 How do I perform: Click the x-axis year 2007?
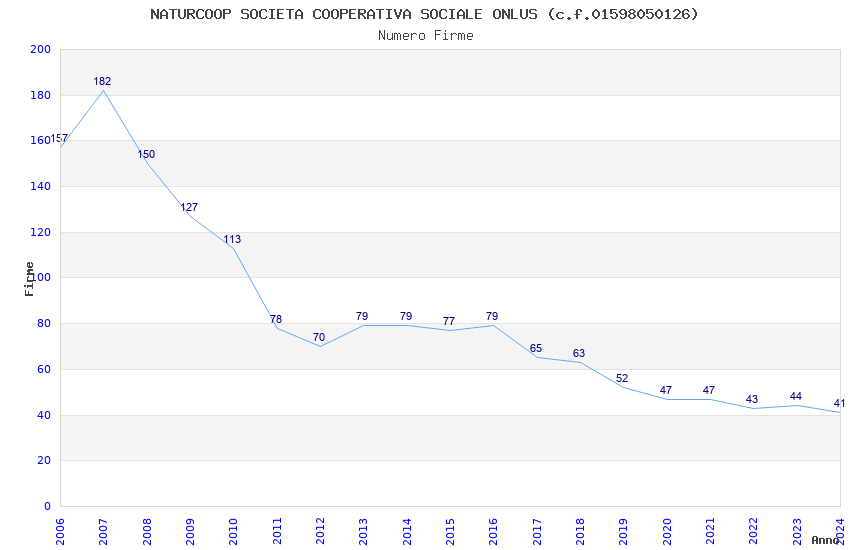104,532
